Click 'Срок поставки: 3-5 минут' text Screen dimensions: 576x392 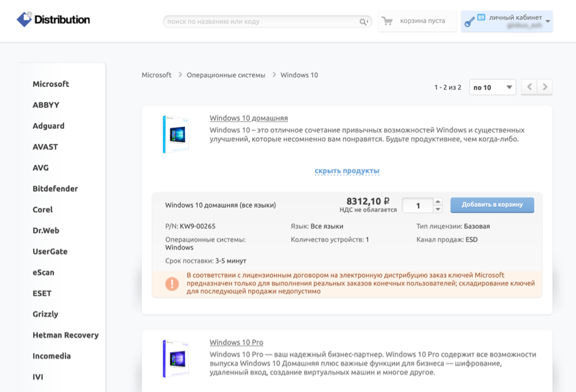(x=206, y=261)
